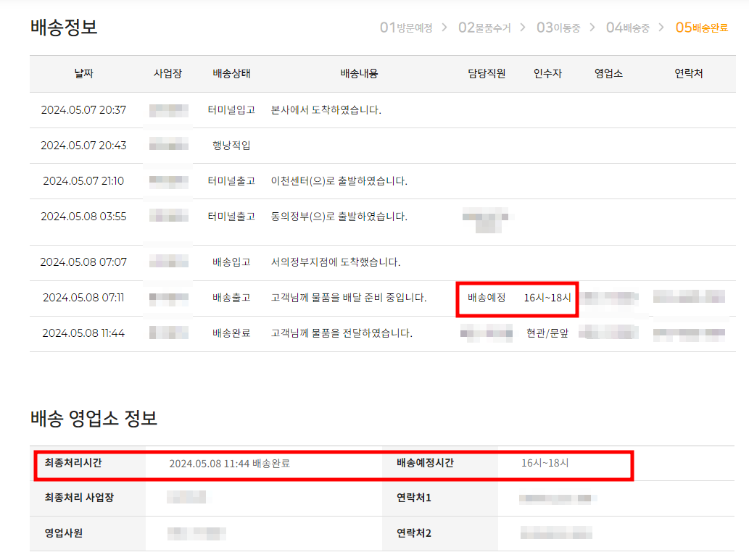Click the 담당직원 column header
749x560 pixels.
click(x=485, y=73)
